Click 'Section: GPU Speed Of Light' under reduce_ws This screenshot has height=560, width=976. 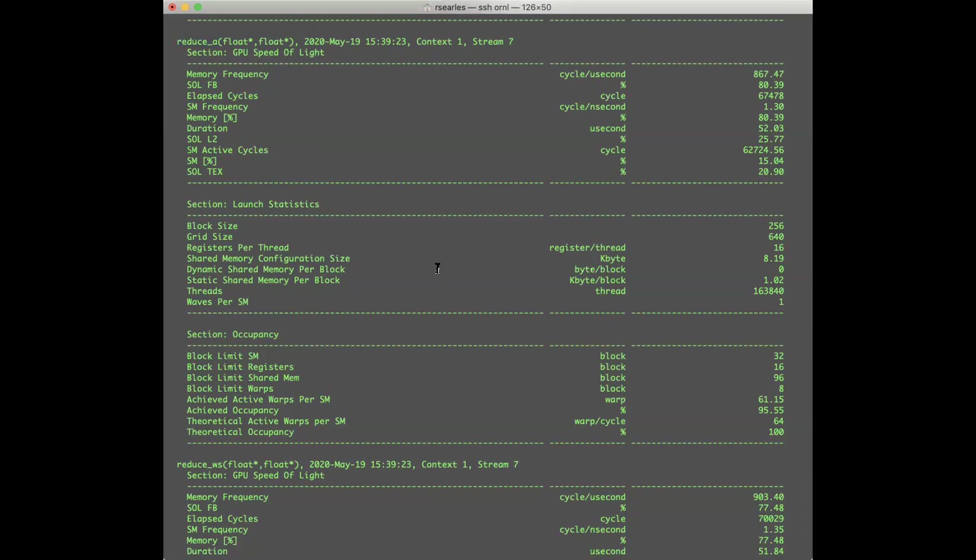pyautogui.click(x=255, y=476)
